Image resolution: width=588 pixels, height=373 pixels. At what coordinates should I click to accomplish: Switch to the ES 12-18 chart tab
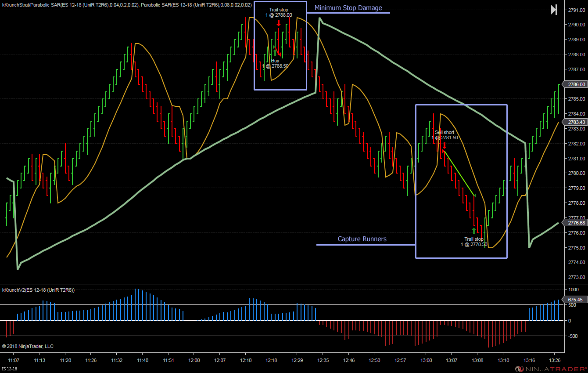(x=11, y=369)
